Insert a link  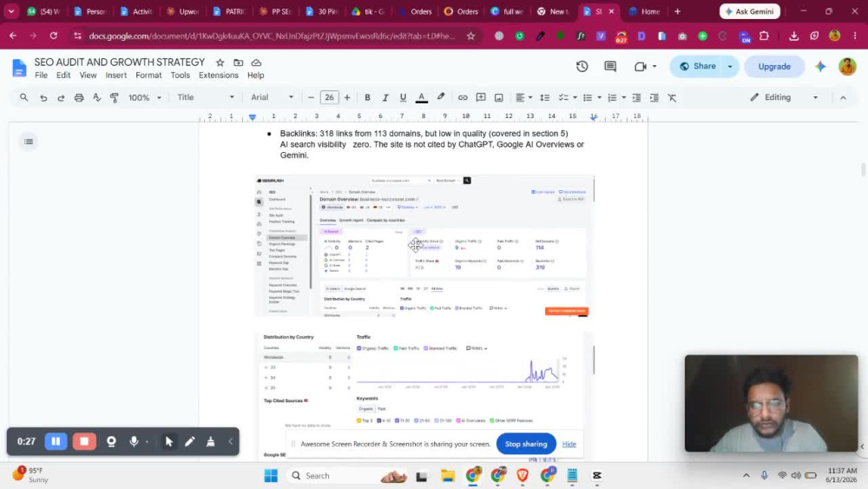(463, 97)
